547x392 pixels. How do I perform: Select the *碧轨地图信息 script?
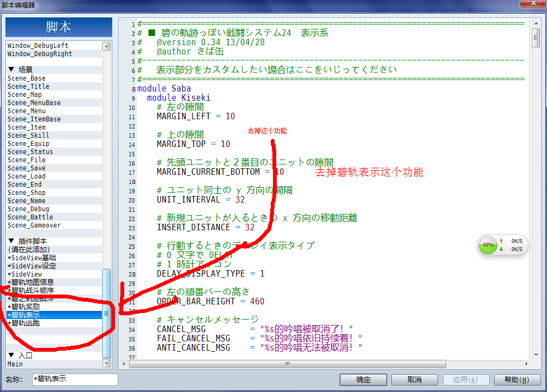[x=54, y=282]
